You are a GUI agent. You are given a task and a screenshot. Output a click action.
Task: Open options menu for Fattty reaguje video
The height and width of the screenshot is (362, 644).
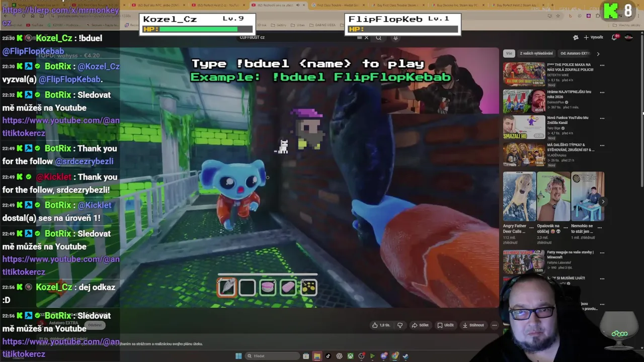pos(602,253)
